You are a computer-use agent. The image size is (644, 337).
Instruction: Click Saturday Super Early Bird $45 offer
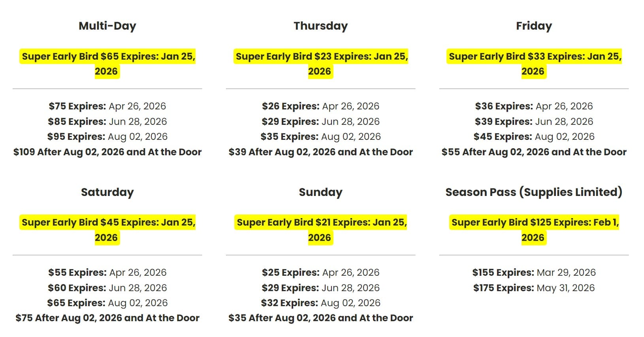[x=108, y=223]
